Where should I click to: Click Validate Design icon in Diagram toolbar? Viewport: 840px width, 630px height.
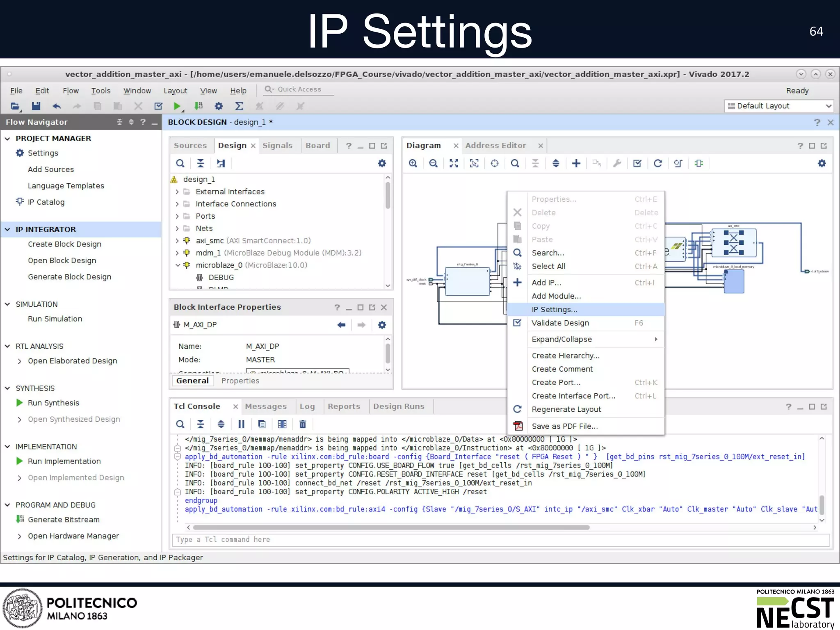(637, 163)
